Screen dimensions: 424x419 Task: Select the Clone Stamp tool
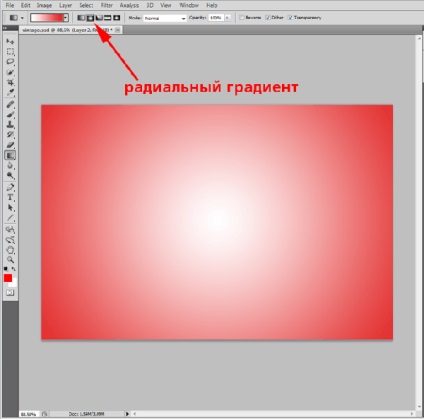point(10,125)
